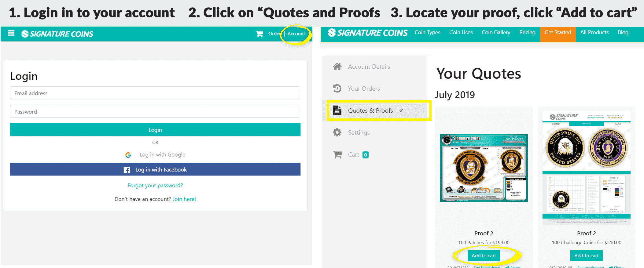Click the teal Login button
Viewport: 644px width, 268px height.
point(155,130)
